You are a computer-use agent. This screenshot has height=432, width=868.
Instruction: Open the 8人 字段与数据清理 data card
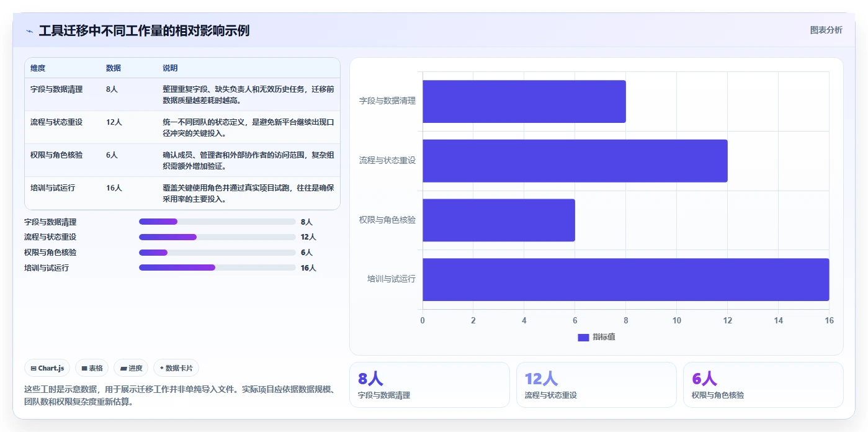click(x=429, y=385)
